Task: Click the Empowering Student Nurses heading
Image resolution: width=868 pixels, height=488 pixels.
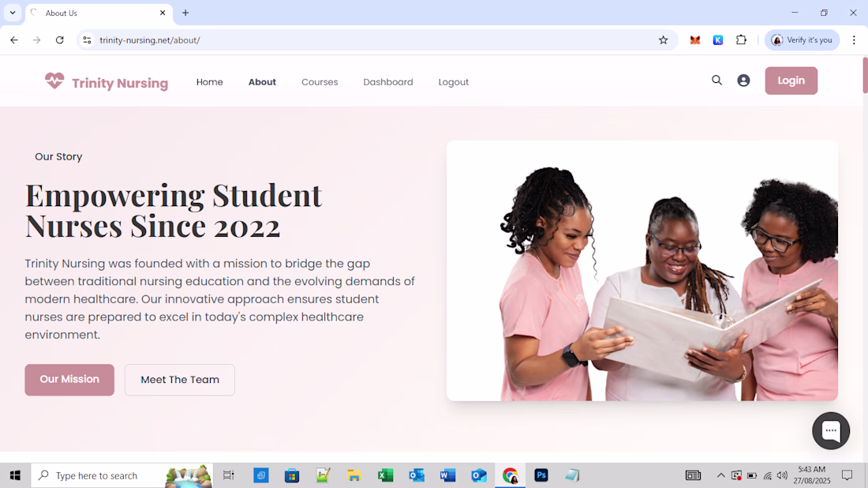Action: 174,211
